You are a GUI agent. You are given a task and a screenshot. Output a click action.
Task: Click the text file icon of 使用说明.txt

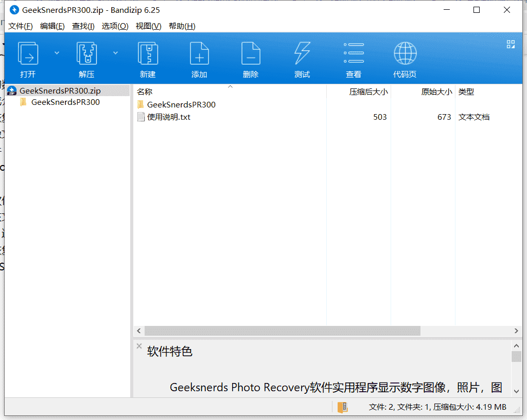coord(141,117)
